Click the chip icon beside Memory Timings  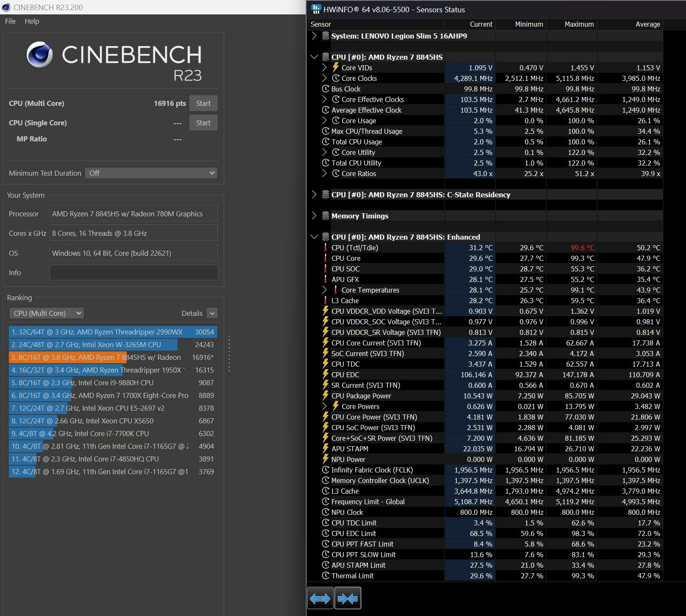click(x=325, y=216)
